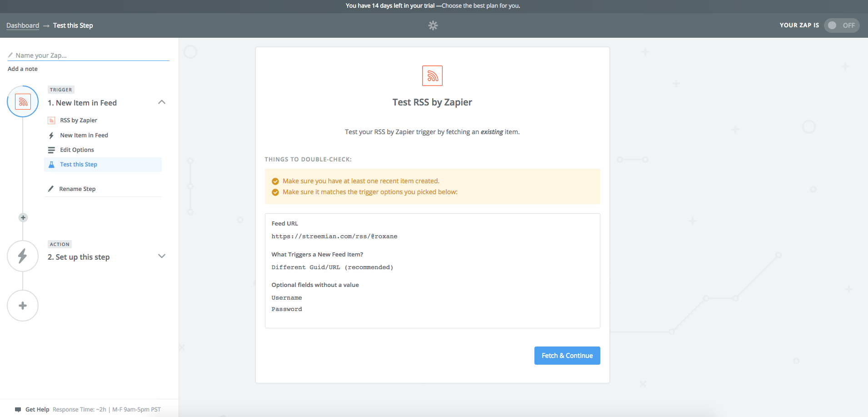Click 1. New Item in Feed title
Viewport: 868px width, 417px height.
pos(82,103)
